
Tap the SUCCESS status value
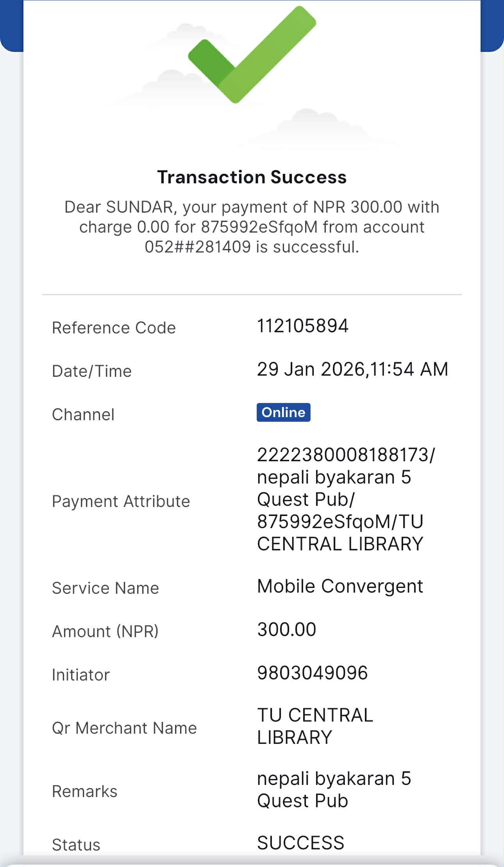[x=300, y=843]
